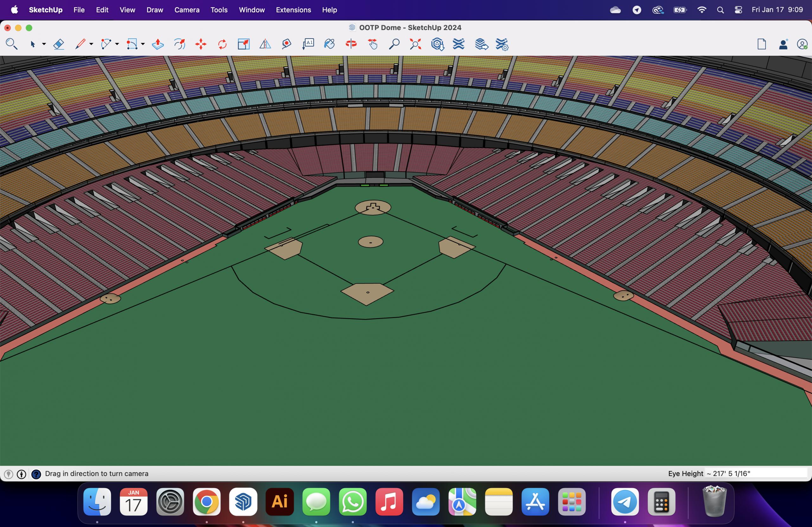Open the Extensions menu
The width and height of the screenshot is (812, 527).
pos(293,10)
